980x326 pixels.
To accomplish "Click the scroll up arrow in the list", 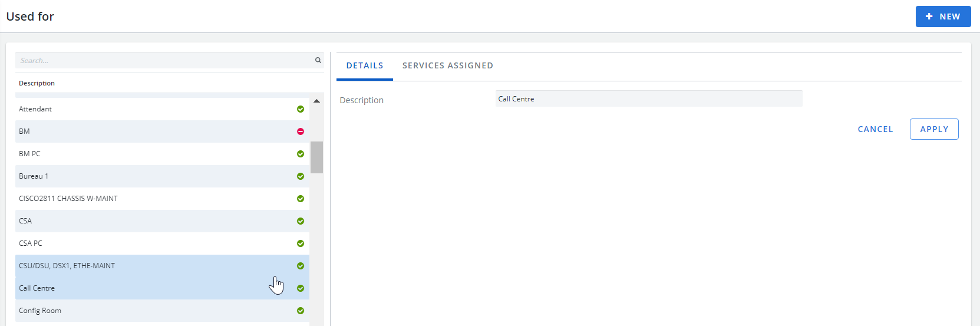I will (317, 101).
